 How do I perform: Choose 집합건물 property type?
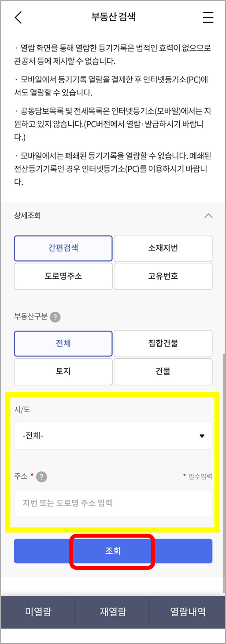click(163, 343)
